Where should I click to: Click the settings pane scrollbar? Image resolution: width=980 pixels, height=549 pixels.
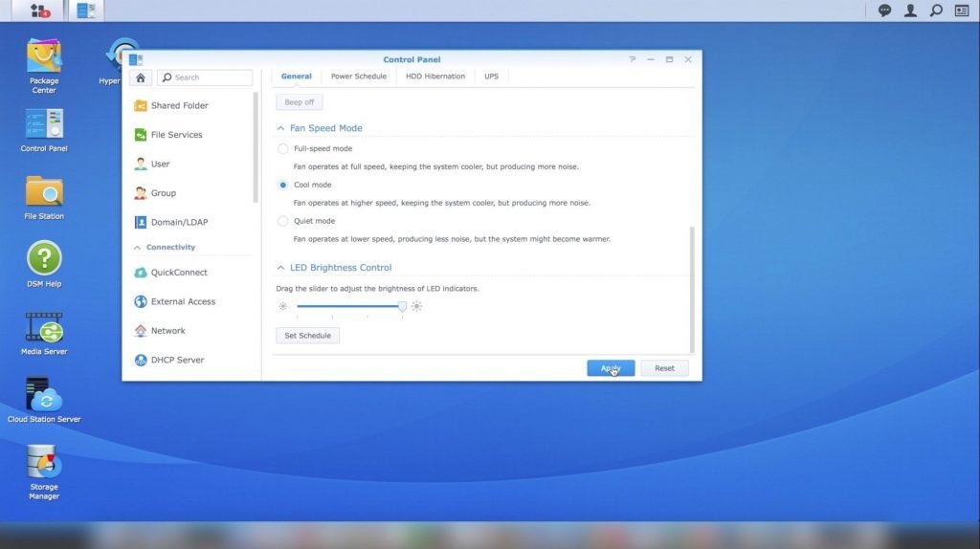(x=692, y=290)
